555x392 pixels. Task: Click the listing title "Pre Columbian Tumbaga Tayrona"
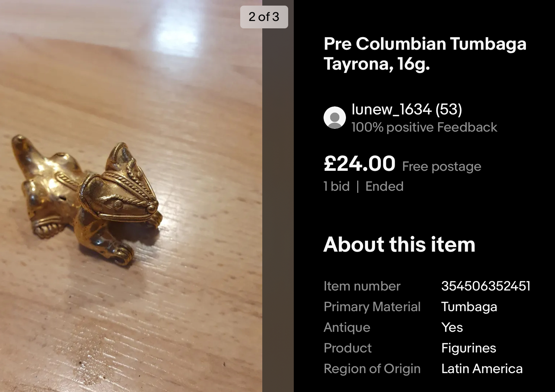tap(425, 54)
